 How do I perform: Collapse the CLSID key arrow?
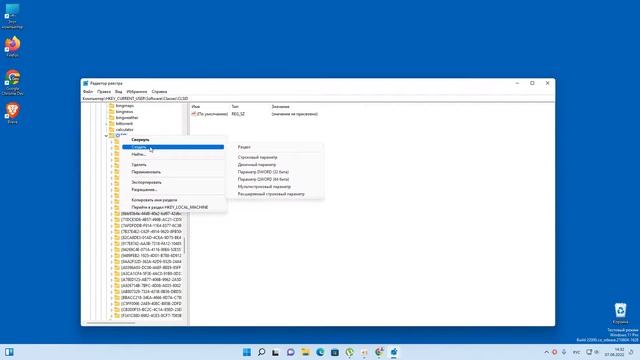click(x=106, y=136)
